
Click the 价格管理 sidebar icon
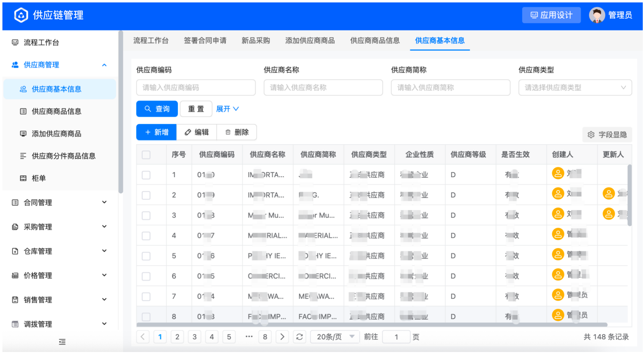[x=15, y=275]
